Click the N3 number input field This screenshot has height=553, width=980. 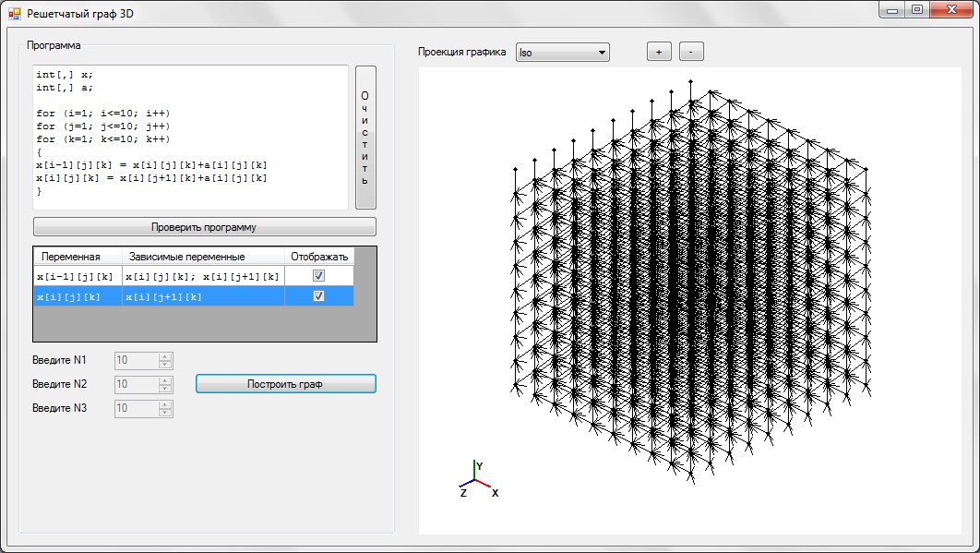coord(136,408)
